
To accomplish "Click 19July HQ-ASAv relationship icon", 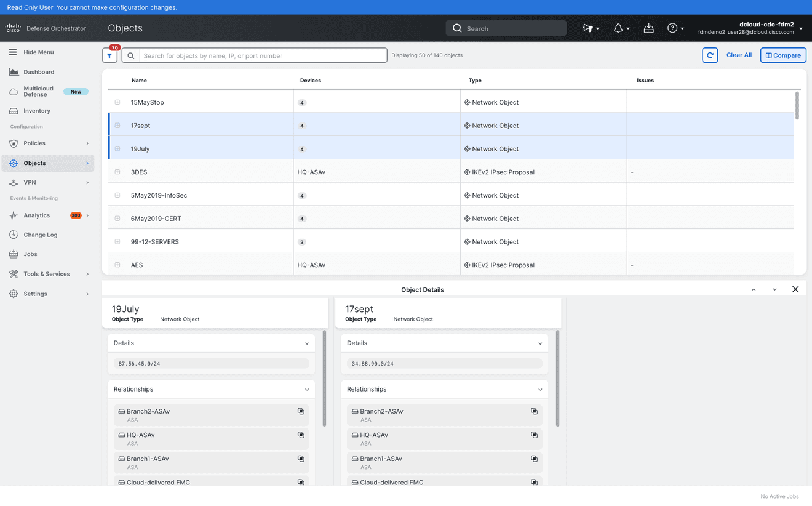I will coord(301,435).
